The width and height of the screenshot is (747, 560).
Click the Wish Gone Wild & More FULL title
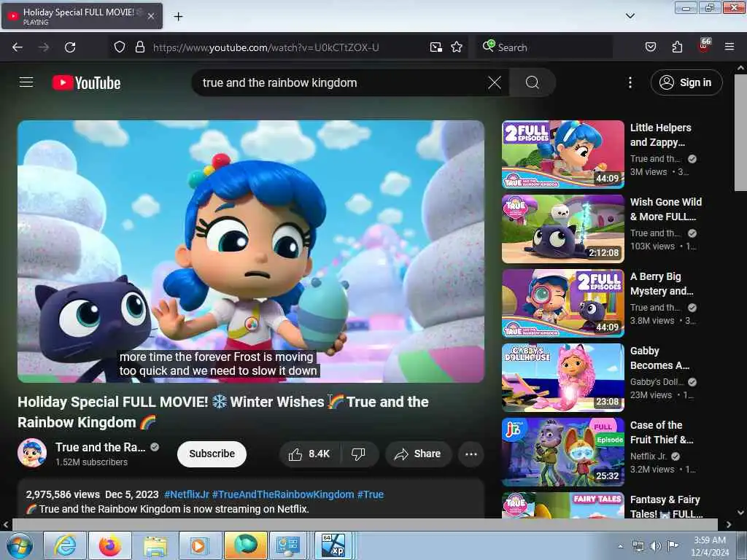coord(665,209)
